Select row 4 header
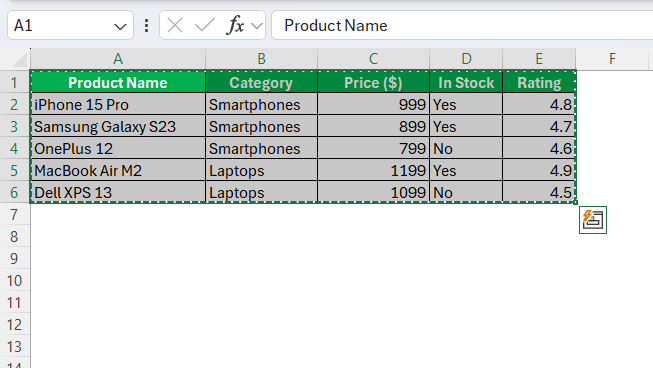Viewport: 653px width, 368px height. 15,148
